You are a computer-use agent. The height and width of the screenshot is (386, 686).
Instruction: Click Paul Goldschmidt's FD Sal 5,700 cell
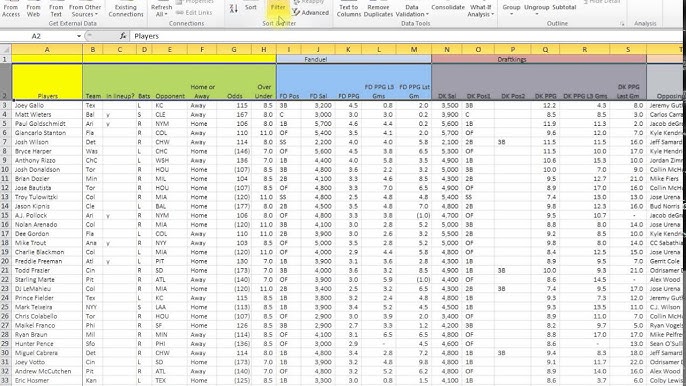318,124
